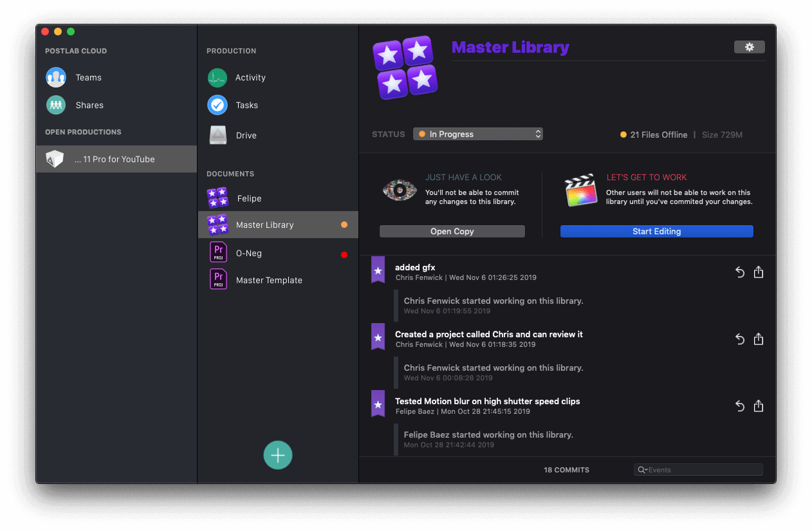Expand the Events search options magnifier

click(641, 470)
